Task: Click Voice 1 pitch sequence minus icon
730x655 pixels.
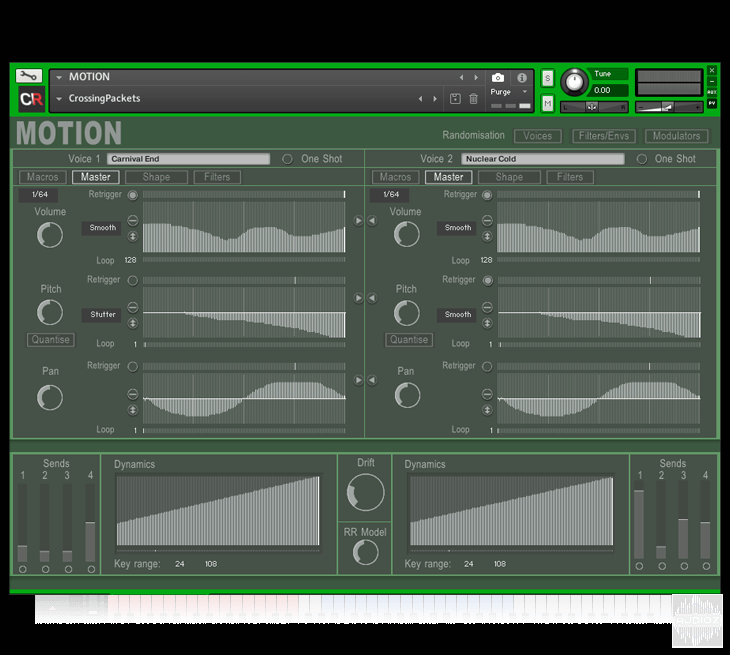Action: coord(133,307)
